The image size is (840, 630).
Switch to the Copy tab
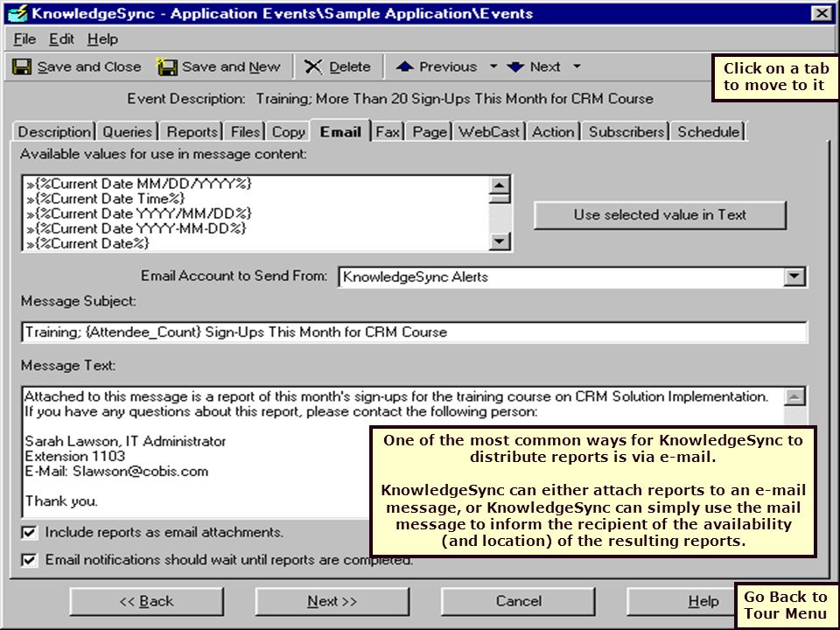[288, 132]
